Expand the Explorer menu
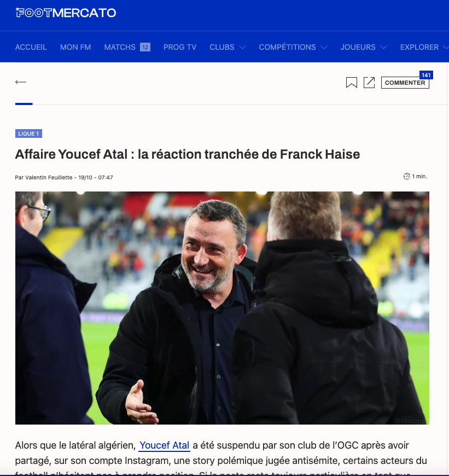Screen dimensions: 449x476 click(424, 47)
